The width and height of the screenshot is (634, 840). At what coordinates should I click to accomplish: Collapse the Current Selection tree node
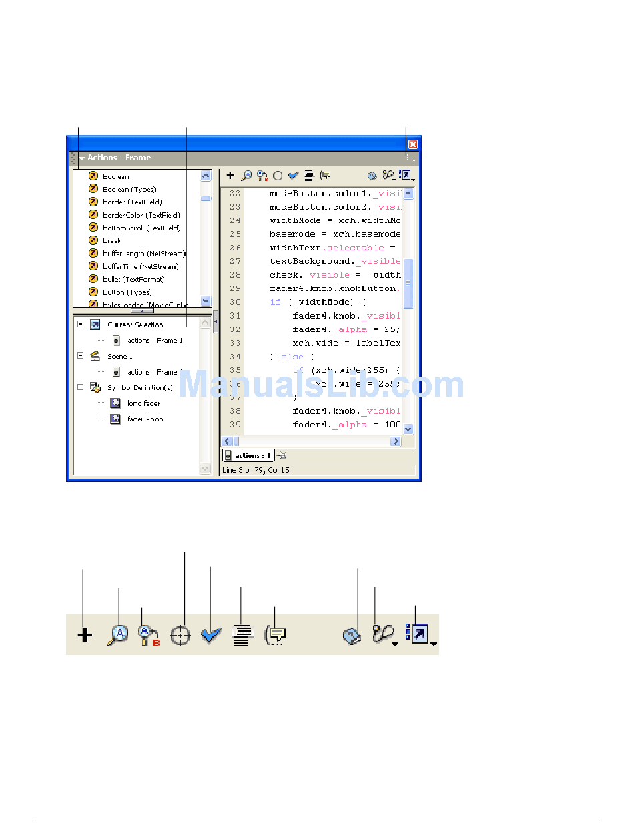(x=80, y=324)
